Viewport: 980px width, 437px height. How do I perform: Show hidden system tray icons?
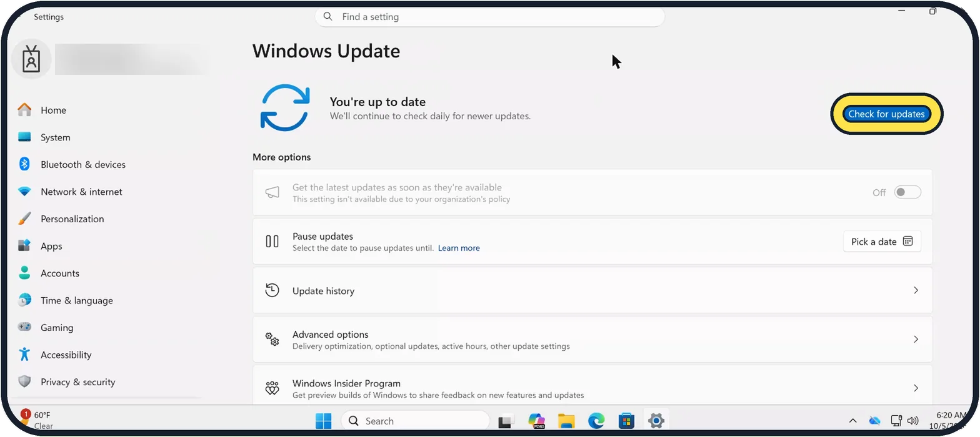pyautogui.click(x=852, y=421)
